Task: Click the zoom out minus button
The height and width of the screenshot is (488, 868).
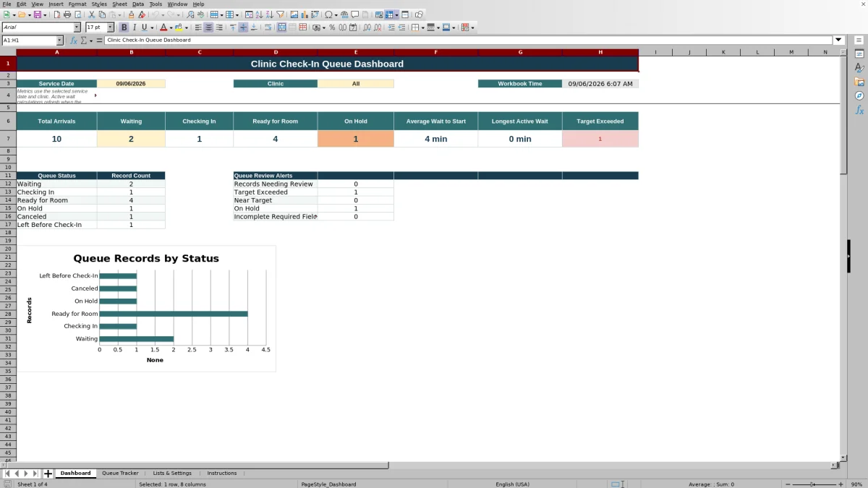Action: [787, 484]
